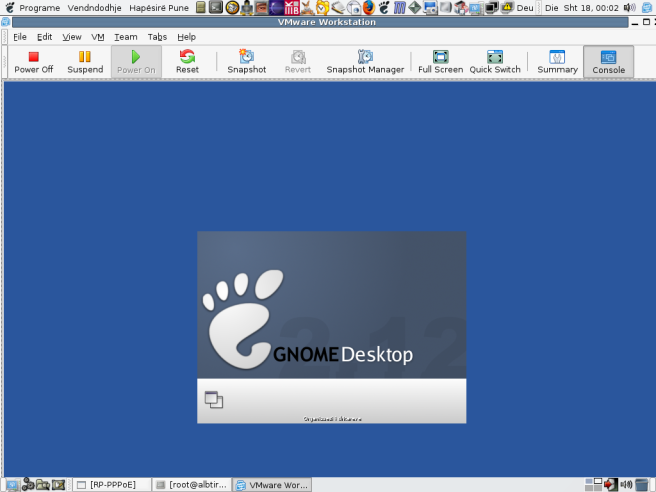Switch to the root@albtir terminal taskbar window
The height and width of the screenshot is (492, 656).
pyautogui.click(x=192, y=485)
